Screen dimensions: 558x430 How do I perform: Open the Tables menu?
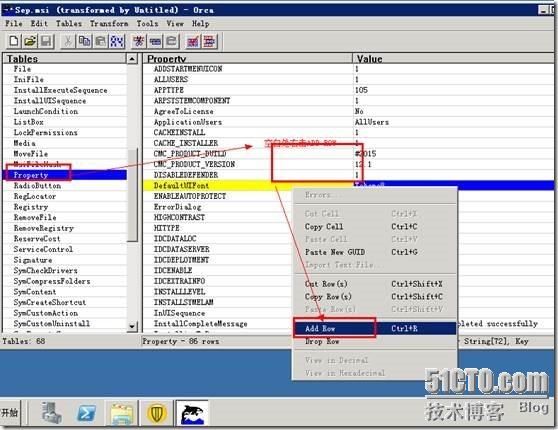(69, 23)
